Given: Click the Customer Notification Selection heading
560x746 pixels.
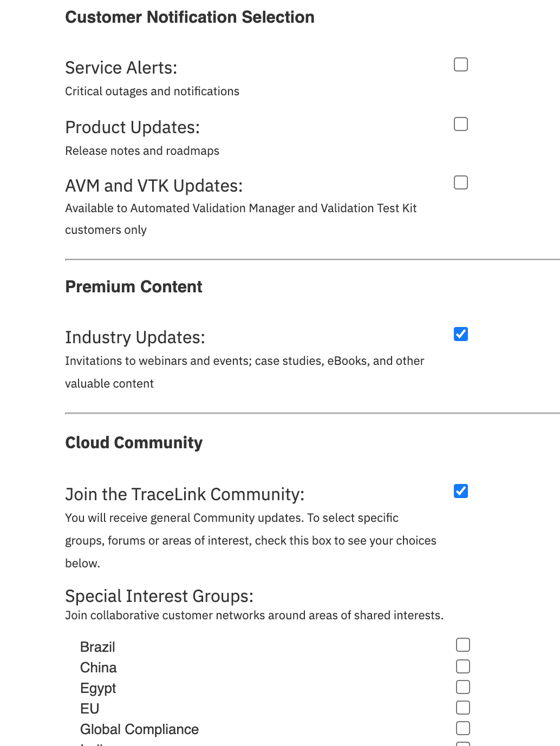Looking at the screenshot, I should tap(190, 17).
